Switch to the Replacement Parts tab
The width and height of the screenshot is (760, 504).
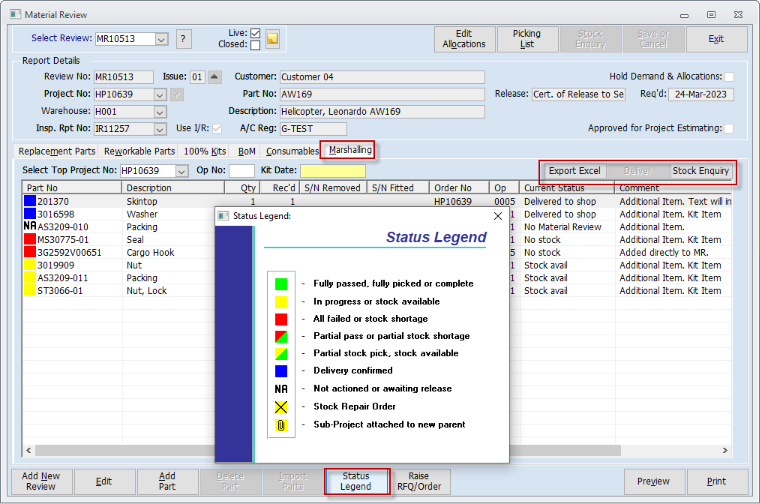(x=57, y=151)
